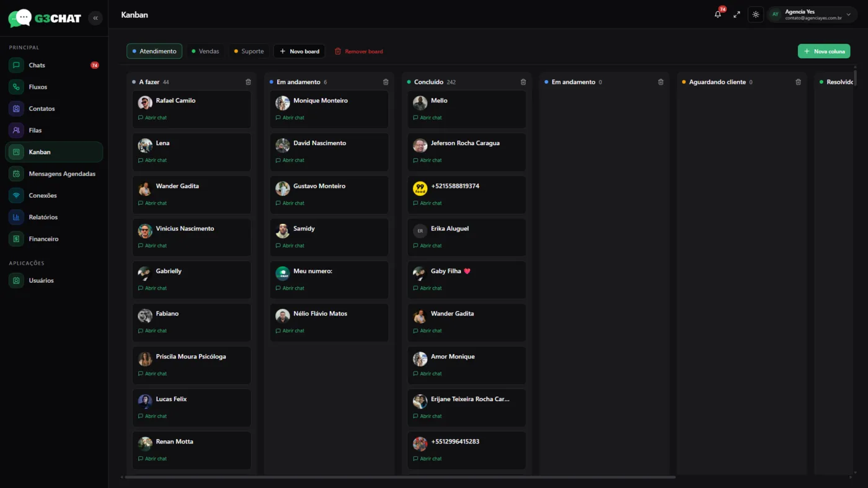Click trash icon on the empty Em andamento column
The width and height of the screenshot is (868, 488).
pyautogui.click(x=661, y=82)
